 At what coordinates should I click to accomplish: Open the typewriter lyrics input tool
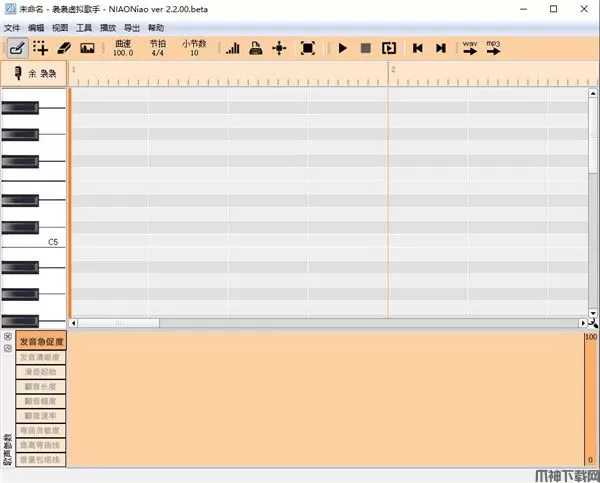pos(256,48)
